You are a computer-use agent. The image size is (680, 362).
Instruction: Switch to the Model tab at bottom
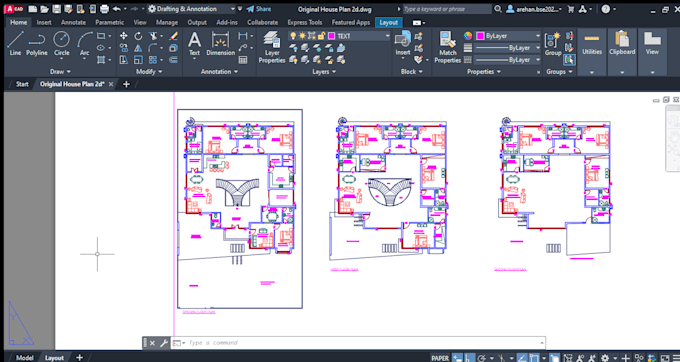(x=25, y=358)
